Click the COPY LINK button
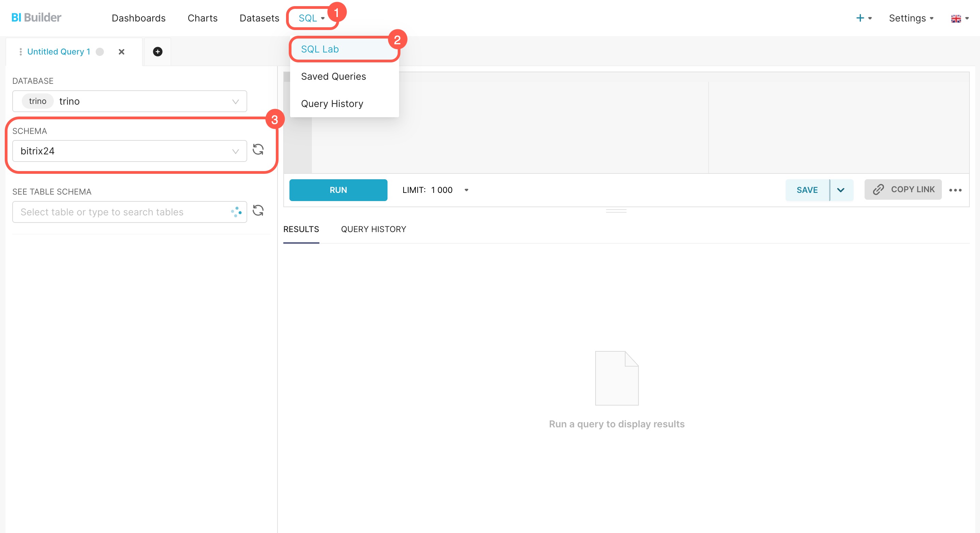Viewport: 980px width, 533px height. [x=903, y=189]
